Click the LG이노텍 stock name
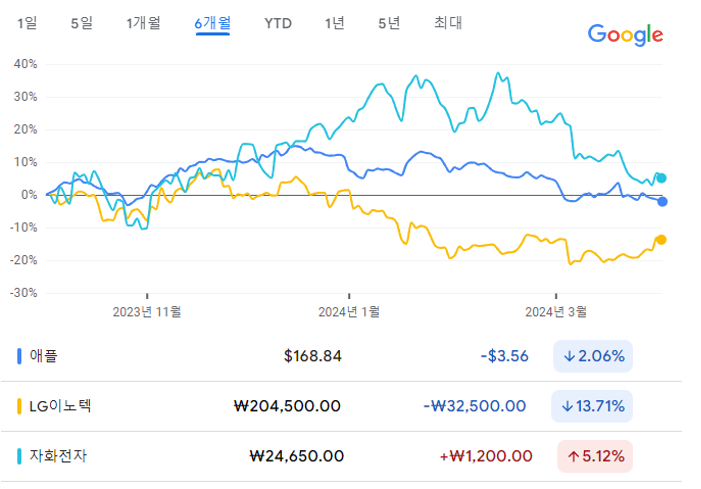 [x=60, y=406]
